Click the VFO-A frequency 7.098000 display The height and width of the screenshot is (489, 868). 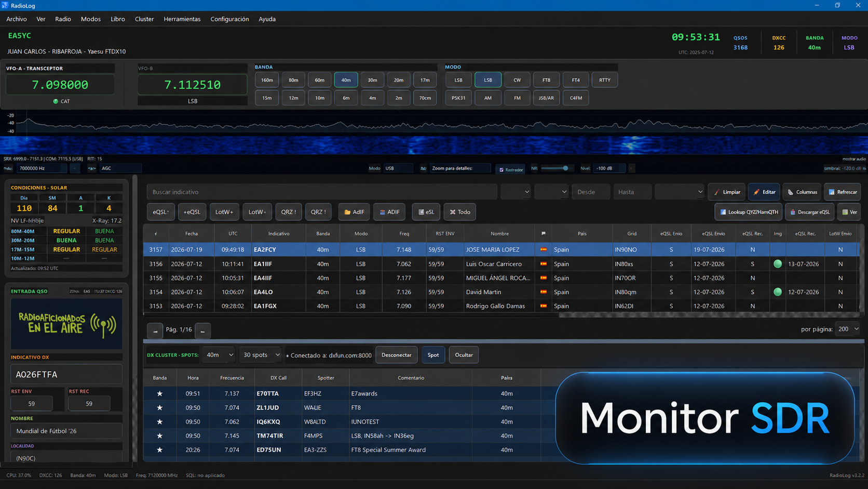60,85
